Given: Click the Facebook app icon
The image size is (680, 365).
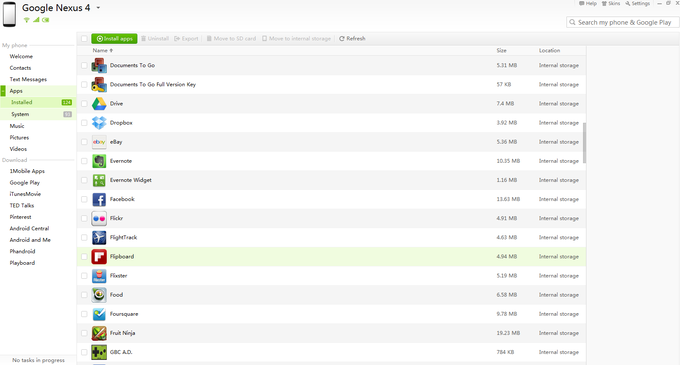Looking at the screenshot, I should click(x=99, y=199).
